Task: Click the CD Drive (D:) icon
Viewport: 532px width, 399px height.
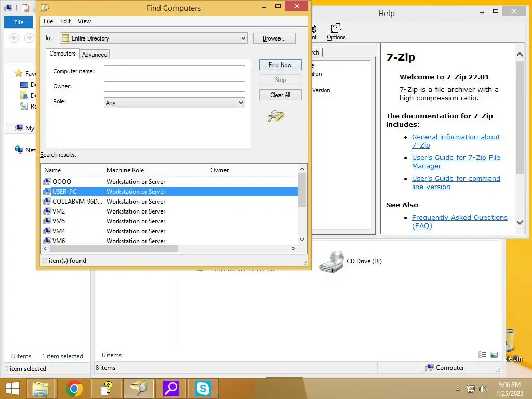Action: tap(332, 262)
